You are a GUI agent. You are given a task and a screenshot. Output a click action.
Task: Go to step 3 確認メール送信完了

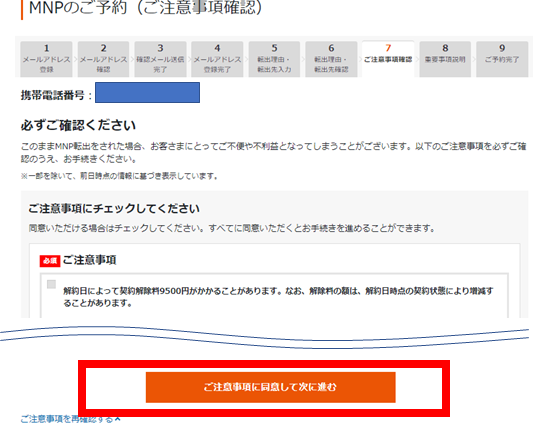[160, 59]
